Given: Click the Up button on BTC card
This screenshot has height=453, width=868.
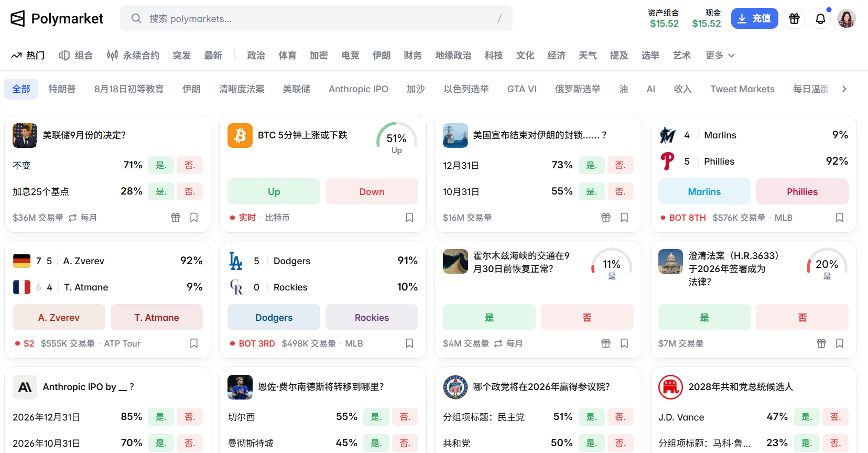Looking at the screenshot, I should pyautogui.click(x=274, y=191).
